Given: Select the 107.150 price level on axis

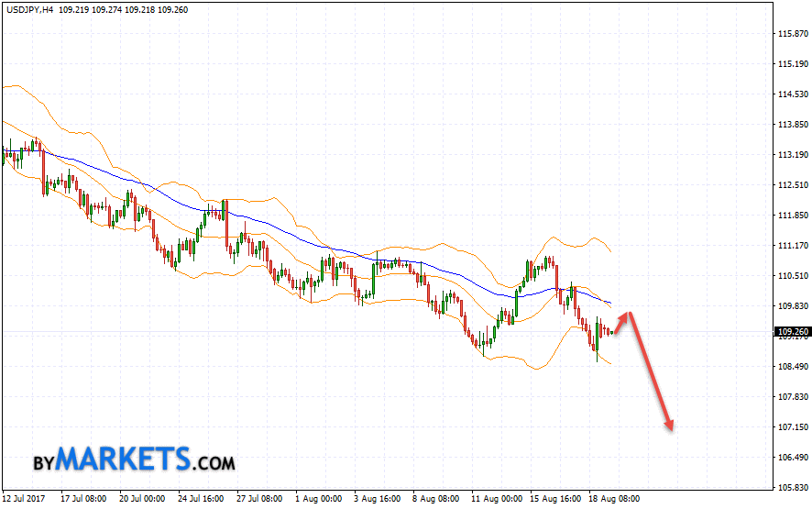Looking at the screenshot, I should (790, 427).
